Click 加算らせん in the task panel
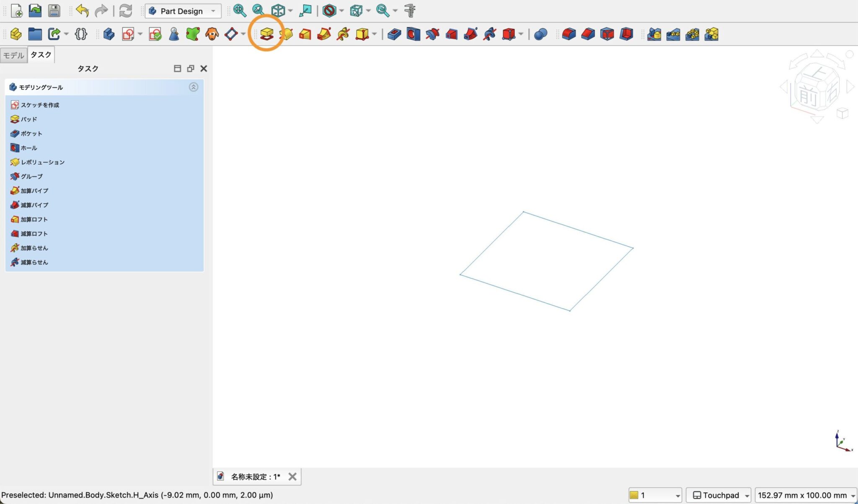The height and width of the screenshot is (504, 858). click(29, 248)
